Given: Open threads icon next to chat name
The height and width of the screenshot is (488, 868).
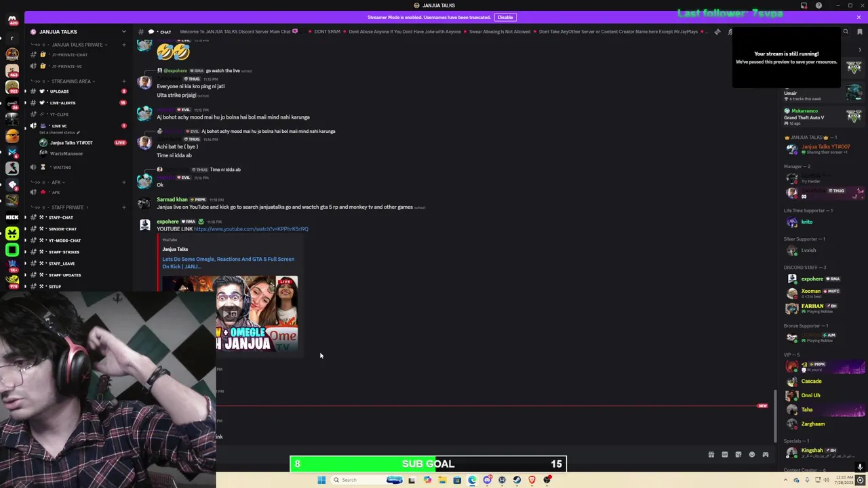Looking at the screenshot, I should pos(151,32).
